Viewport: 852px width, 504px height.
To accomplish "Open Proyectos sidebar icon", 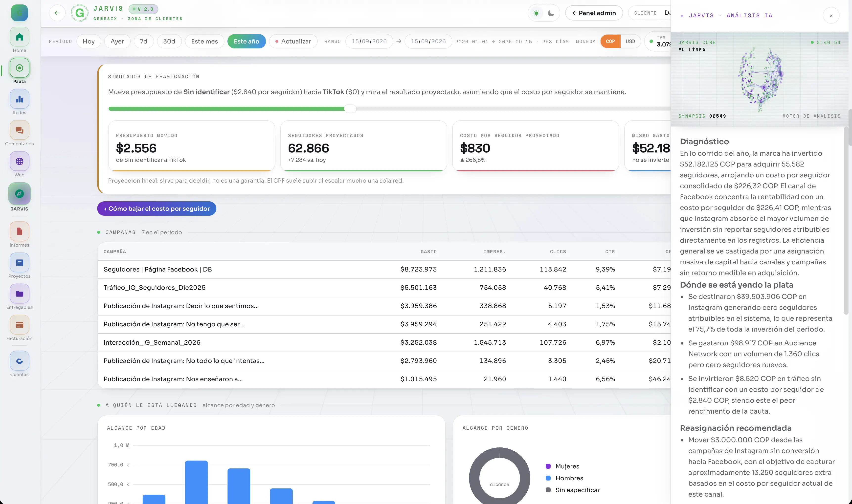I will [19, 263].
